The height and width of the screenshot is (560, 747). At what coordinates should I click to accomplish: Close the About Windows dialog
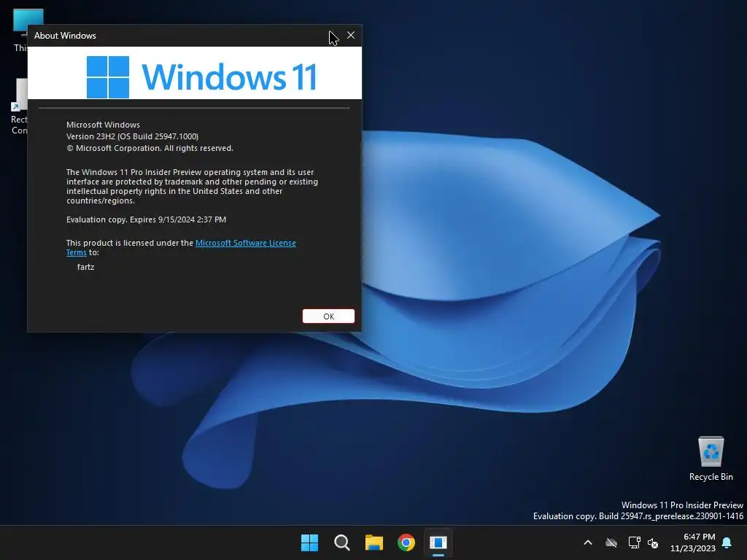351,35
